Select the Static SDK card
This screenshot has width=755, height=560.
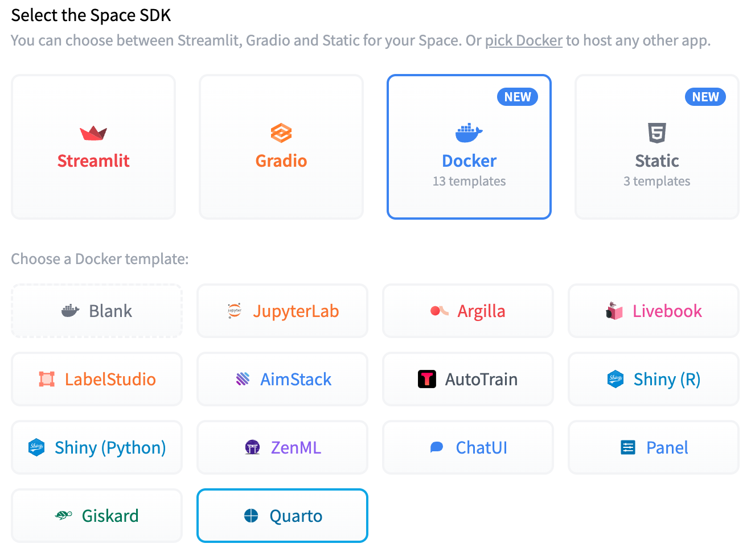pos(656,147)
